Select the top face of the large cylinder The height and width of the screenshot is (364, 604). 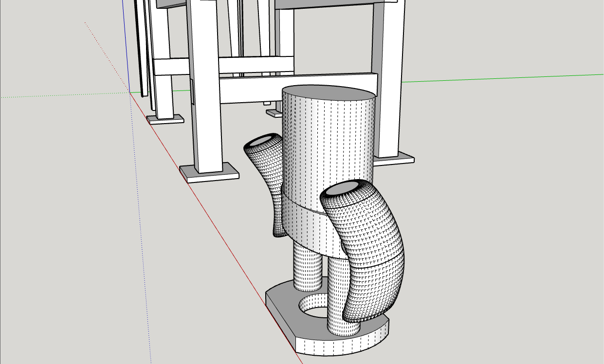click(329, 95)
